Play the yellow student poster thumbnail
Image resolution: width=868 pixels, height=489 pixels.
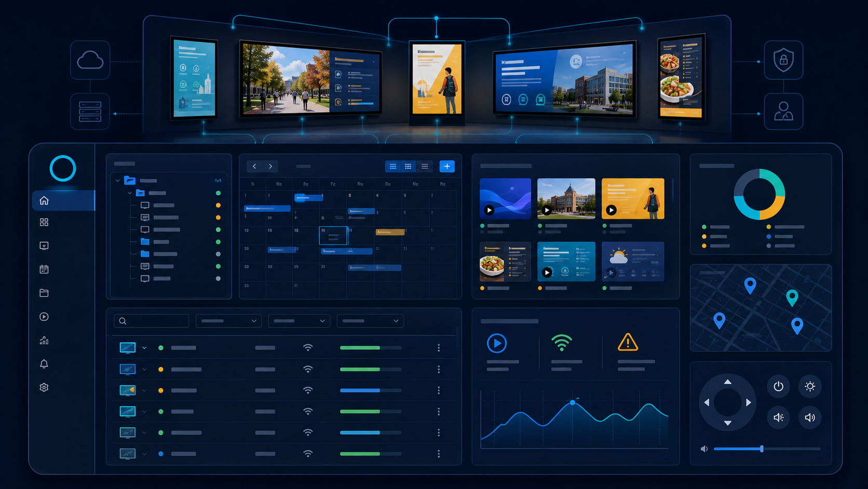(x=612, y=210)
